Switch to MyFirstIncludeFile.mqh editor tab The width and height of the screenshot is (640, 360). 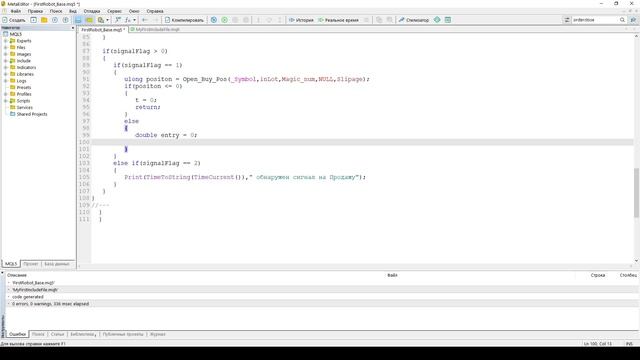(x=155, y=30)
